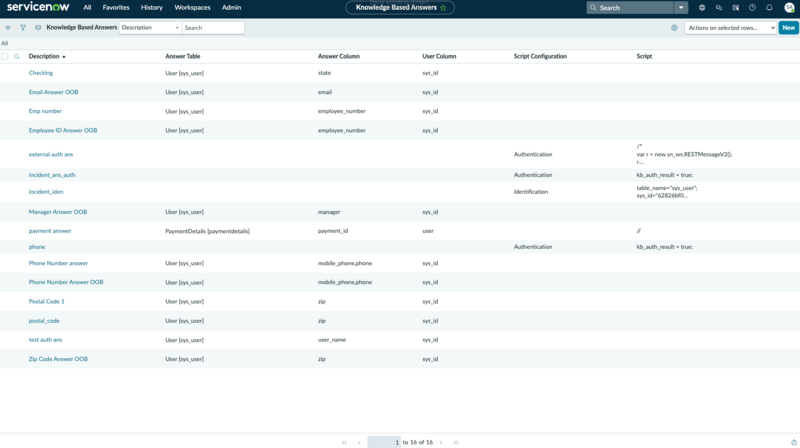800x448 pixels.
Task: Open the sidebar discussion icon in the header
Action: point(735,8)
